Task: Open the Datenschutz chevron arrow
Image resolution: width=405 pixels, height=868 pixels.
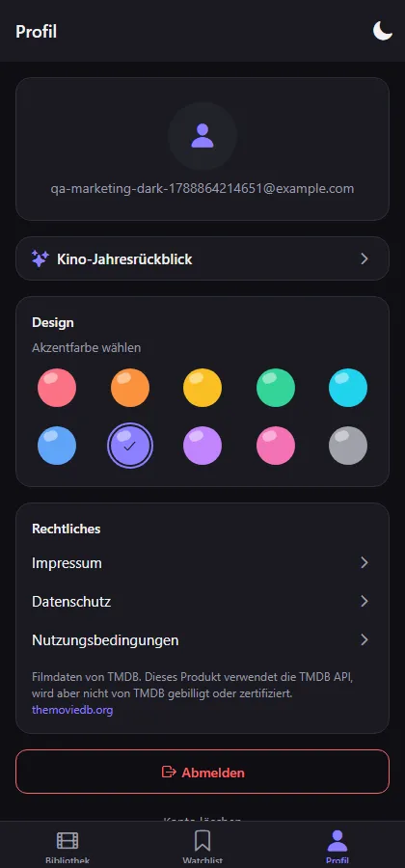Action: [x=364, y=601]
